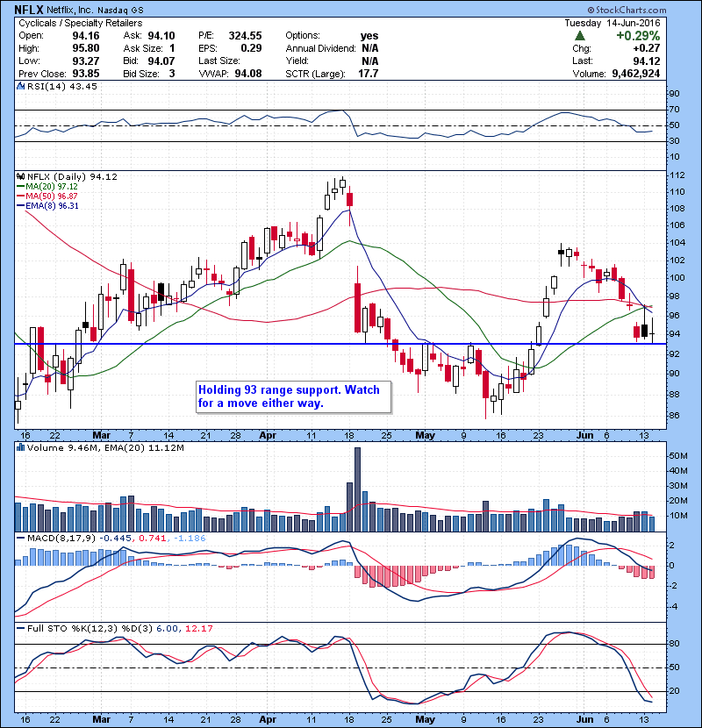Click the RSI(14) indicator icon
Image resolution: width=702 pixels, height=728 pixels.
(20, 86)
